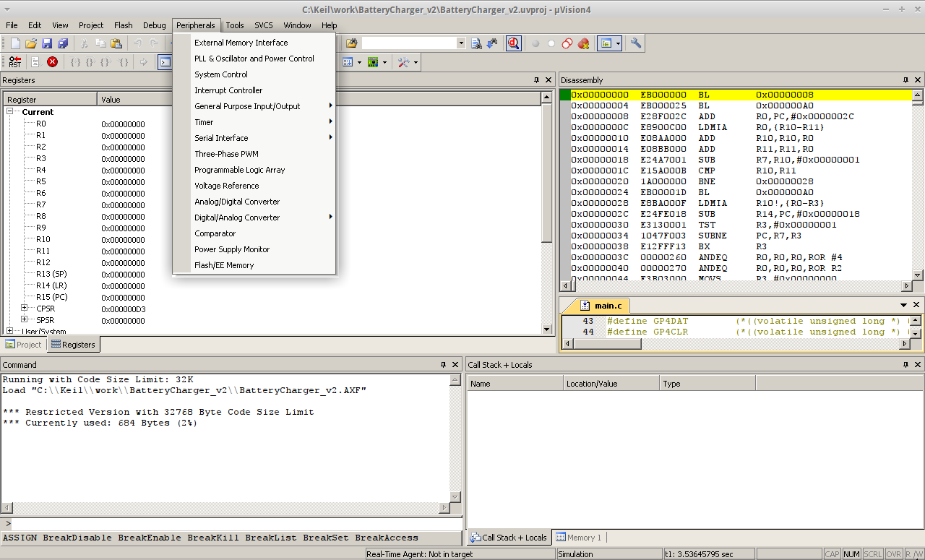This screenshot has height=560, width=925.
Task: Choose Analog/Digital Converter menu entry
Action: (254, 202)
